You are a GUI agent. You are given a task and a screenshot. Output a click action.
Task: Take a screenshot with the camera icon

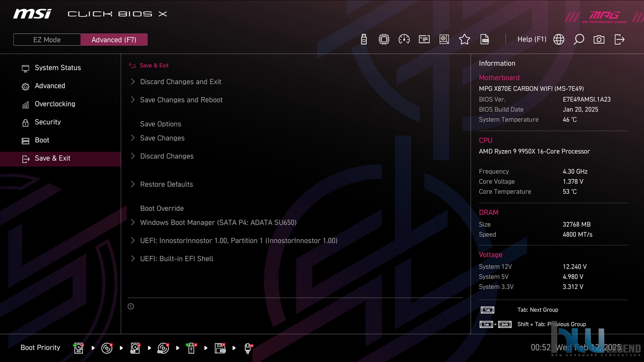point(599,39)
